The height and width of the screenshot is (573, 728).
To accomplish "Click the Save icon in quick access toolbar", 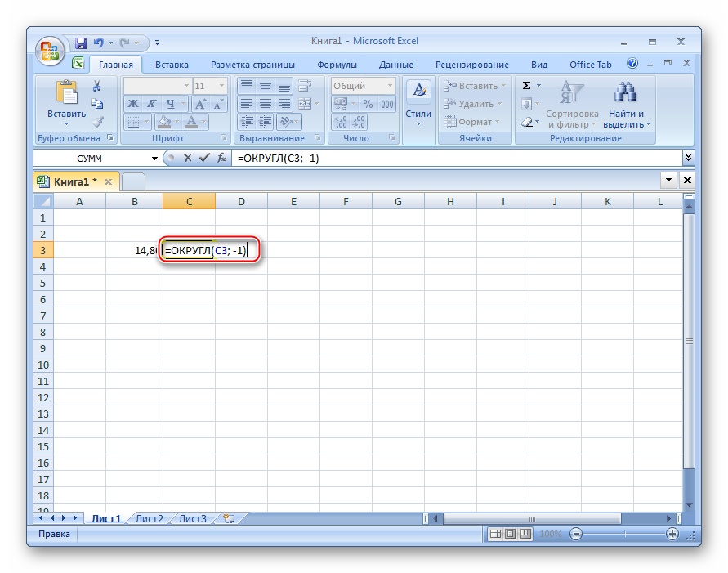I will 81,43.
